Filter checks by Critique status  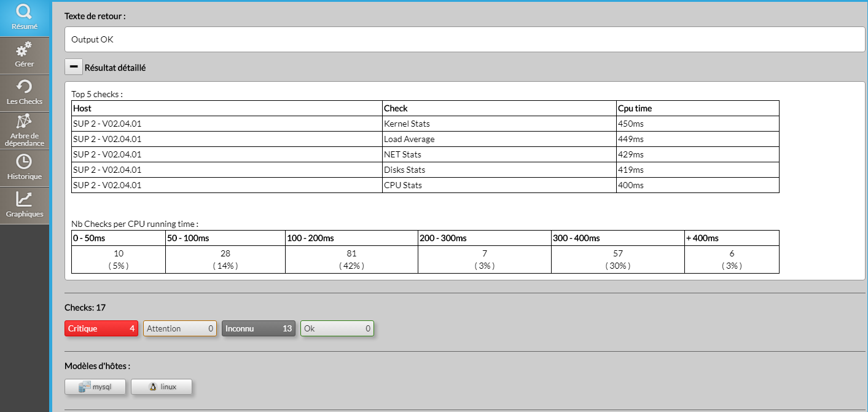pyautogui.click(x=101, y=328)
